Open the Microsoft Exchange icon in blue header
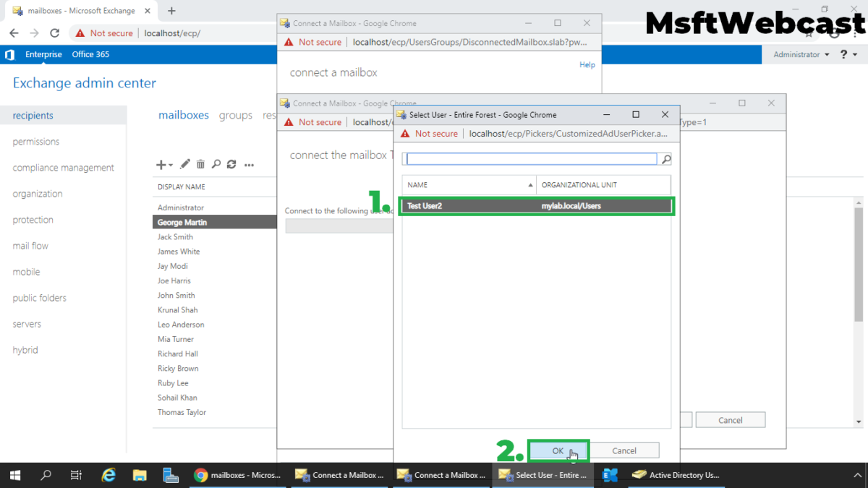 click(9, 54)
